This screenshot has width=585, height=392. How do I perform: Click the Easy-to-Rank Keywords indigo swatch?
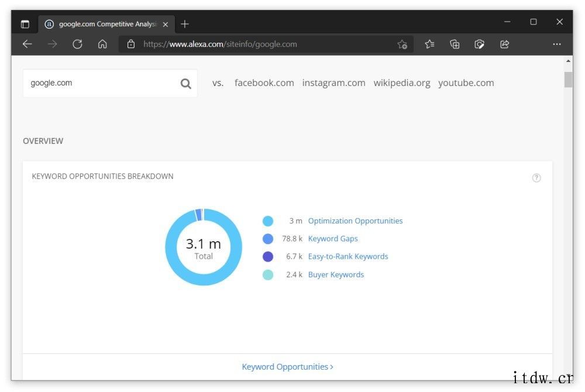click(x=268, y=257)
